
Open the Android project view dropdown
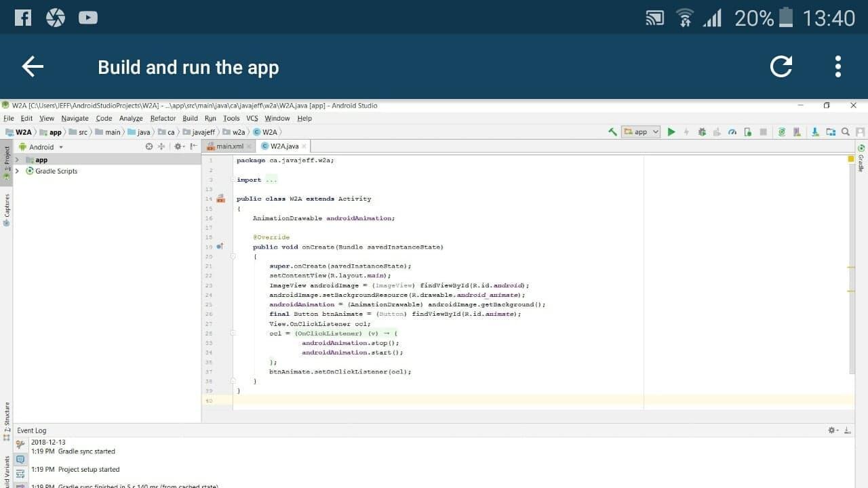click(x=42, y=147)
